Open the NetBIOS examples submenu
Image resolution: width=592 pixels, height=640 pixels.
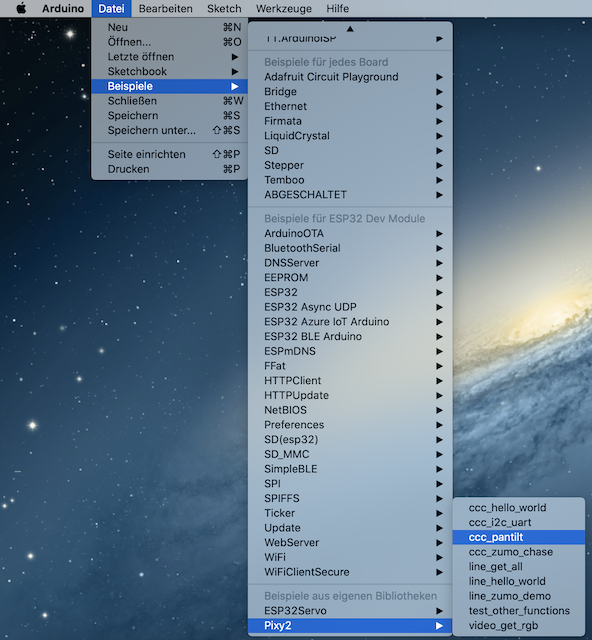[x=350, y=410]
